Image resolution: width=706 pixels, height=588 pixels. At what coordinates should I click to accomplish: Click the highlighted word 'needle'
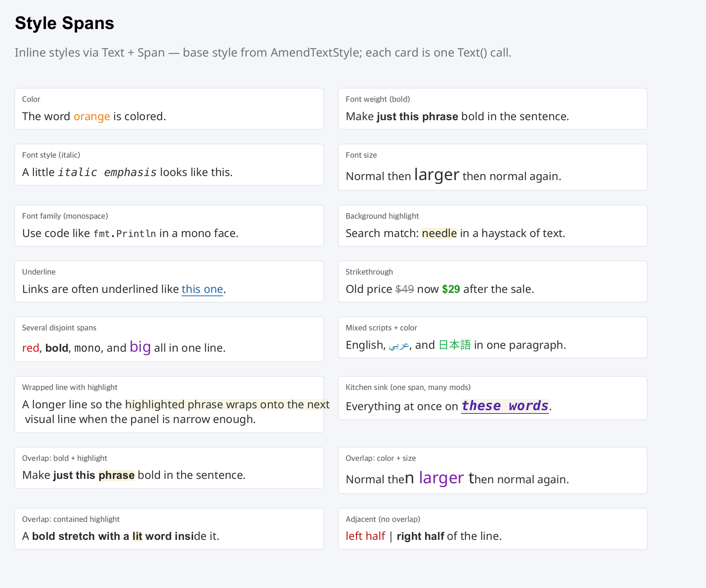[x=439, y=233]
